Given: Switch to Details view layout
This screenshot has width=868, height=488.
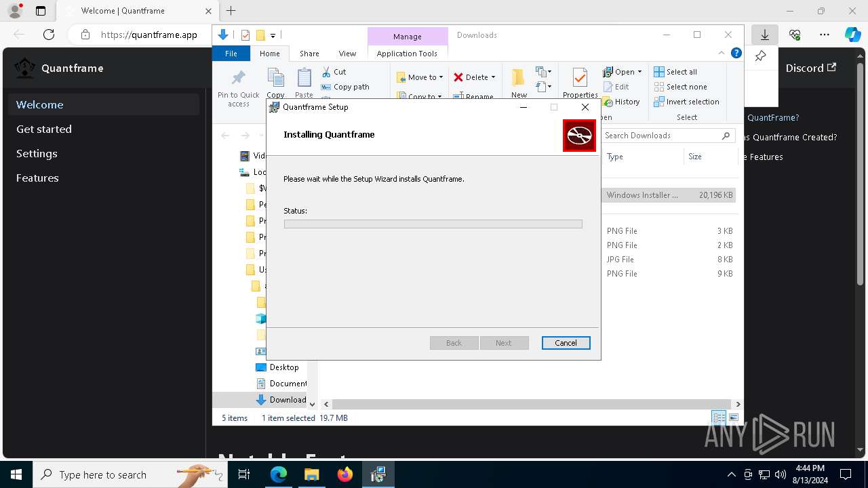Looking at the screenshot, I should [x=719, y=418].
